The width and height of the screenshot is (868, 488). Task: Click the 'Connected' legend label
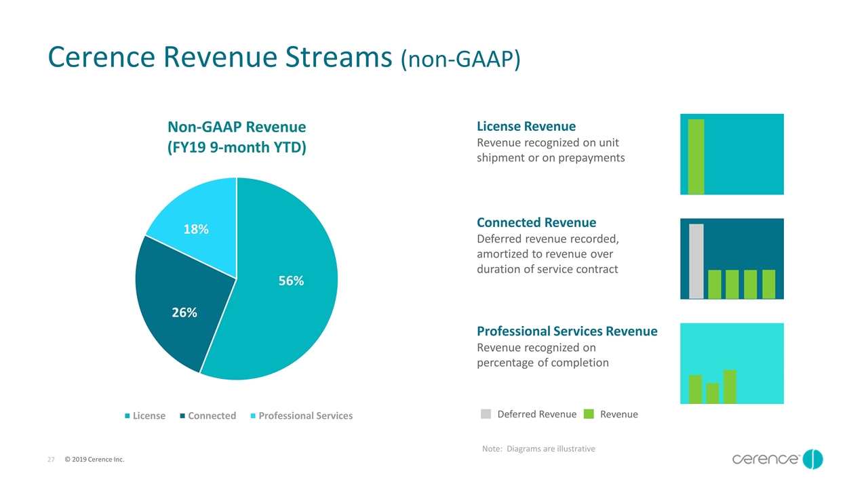(x=212, y=415)
